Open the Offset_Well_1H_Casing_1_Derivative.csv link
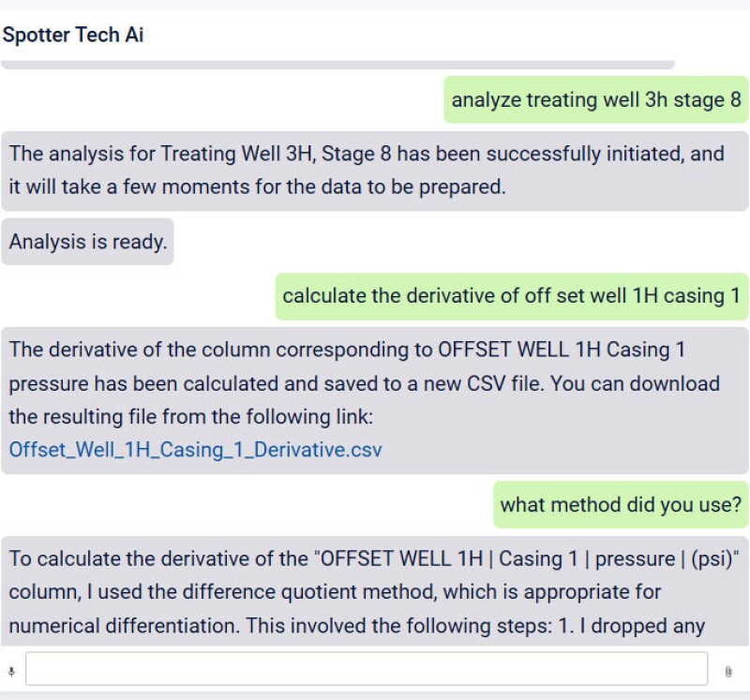Viewport: 750px width, 700px height. coord(192,449)
